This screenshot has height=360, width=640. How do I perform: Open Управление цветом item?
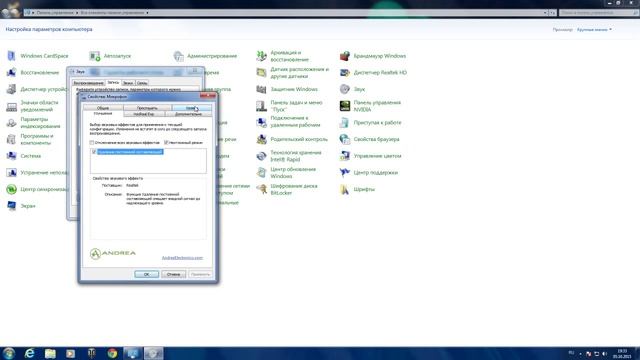coord(371,156)
